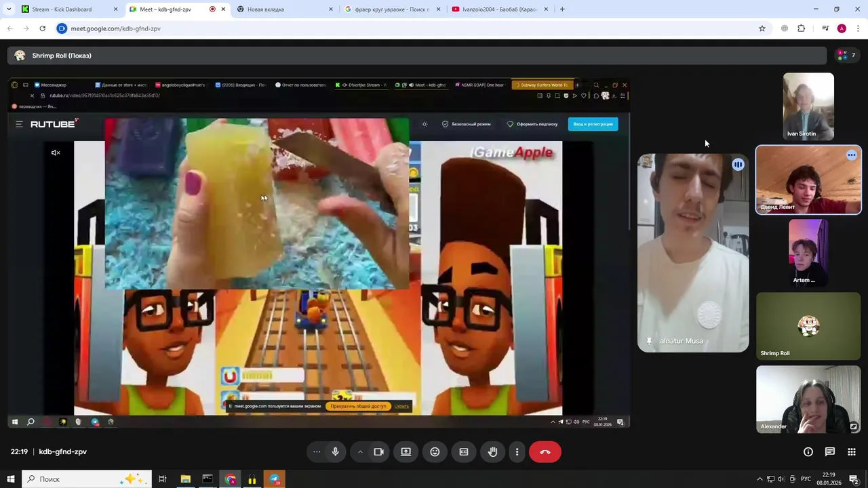Reload the Meet page
The width and height of the screenshot is (868, 488).
42,28
